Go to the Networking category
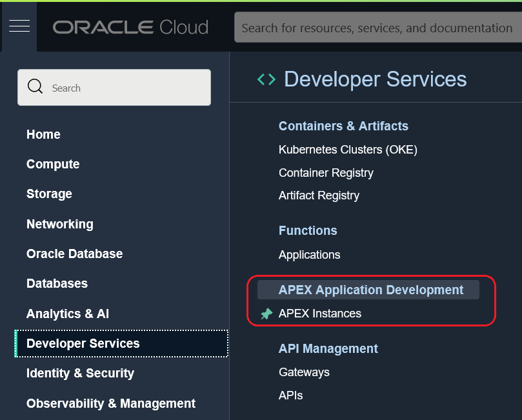This screenshot has width=522, height=420. 59,224
